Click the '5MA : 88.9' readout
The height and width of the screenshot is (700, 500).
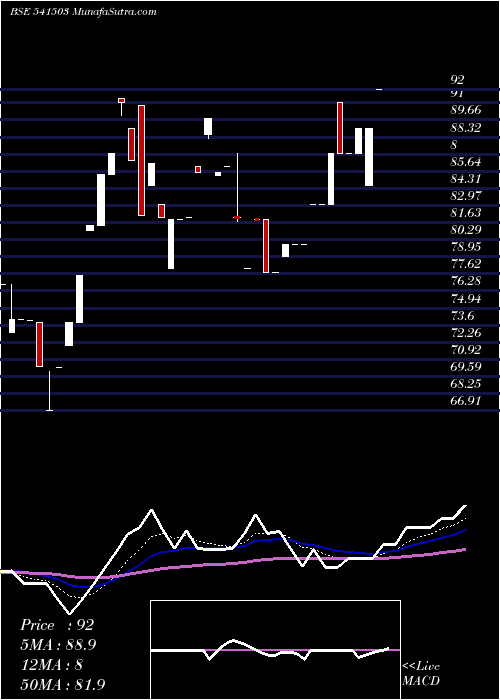pyautogui.click(x=58, y=645)
